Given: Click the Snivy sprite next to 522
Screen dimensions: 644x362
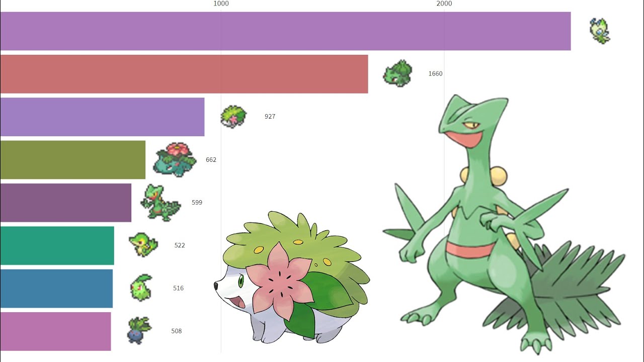Looking at the screenshot, I should (143, 245).
